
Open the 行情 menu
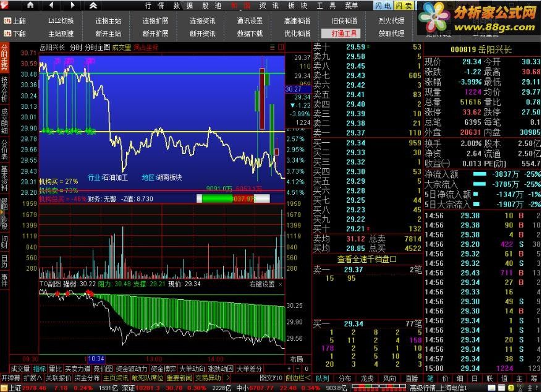[x=154, y=6]
